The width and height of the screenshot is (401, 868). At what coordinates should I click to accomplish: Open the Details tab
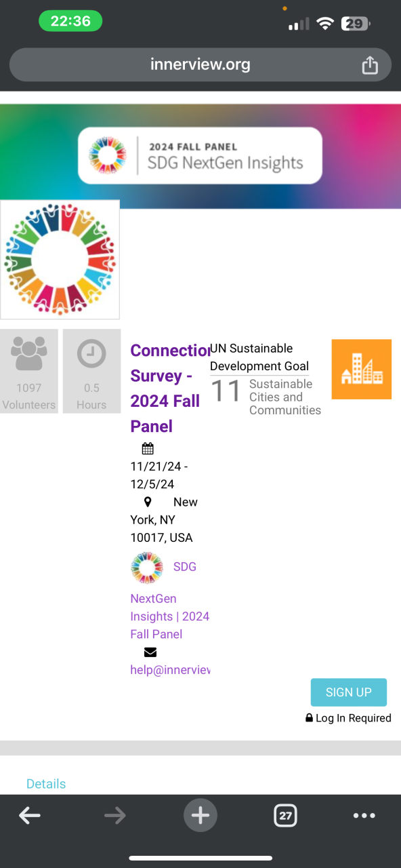click(x=46, y=784)
